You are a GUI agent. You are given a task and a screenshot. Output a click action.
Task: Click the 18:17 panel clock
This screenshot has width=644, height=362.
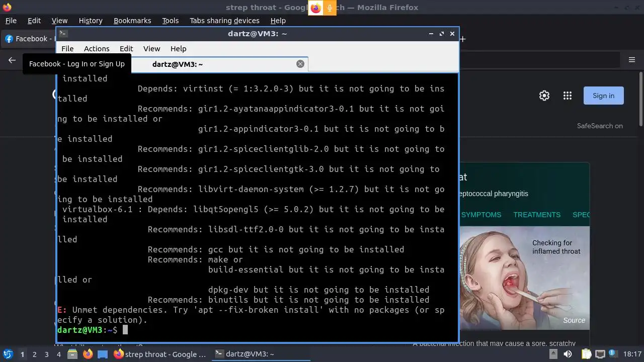pyautogui.click(x=632, y=354)
